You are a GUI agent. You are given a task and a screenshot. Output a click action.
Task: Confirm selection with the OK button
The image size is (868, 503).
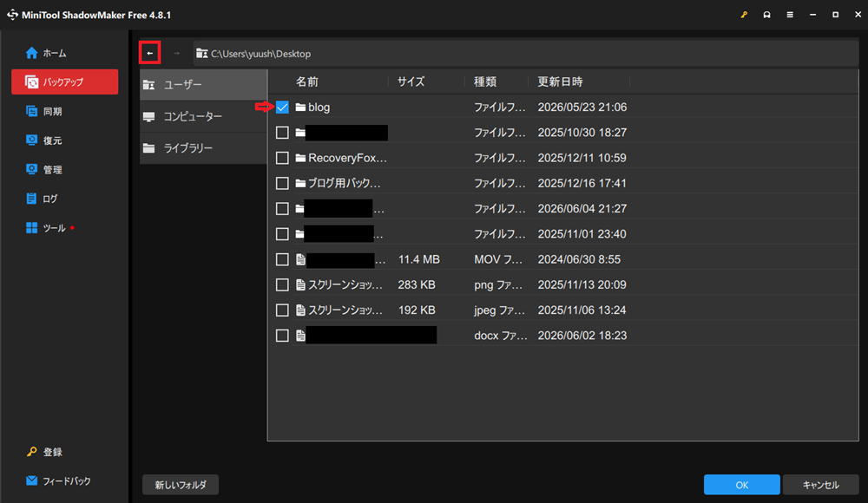[742, 485]
